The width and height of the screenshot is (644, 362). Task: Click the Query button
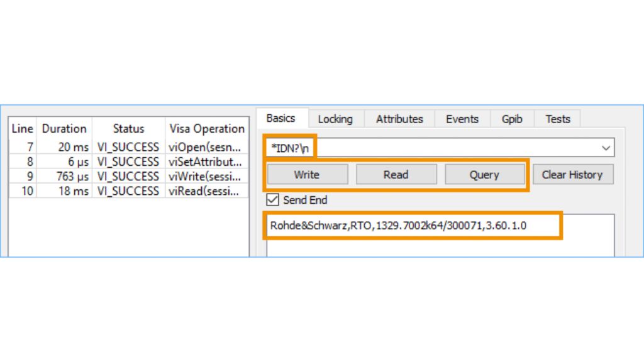click(x=484, y=175)
